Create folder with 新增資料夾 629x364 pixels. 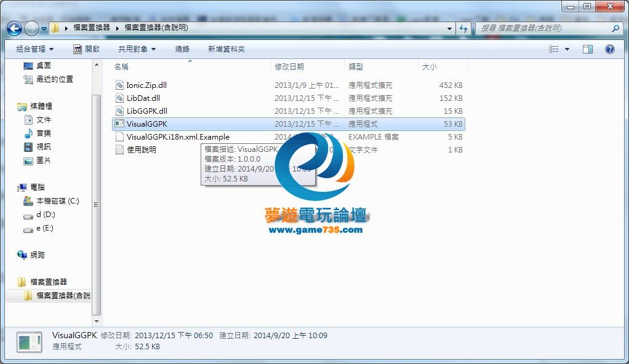[x=226, y=49]
